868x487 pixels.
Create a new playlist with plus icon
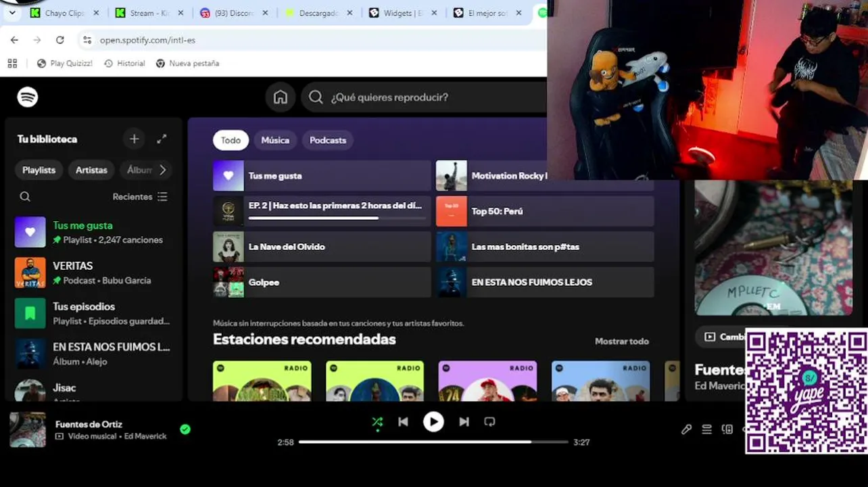pyautogui.click(x=135, y=139)
